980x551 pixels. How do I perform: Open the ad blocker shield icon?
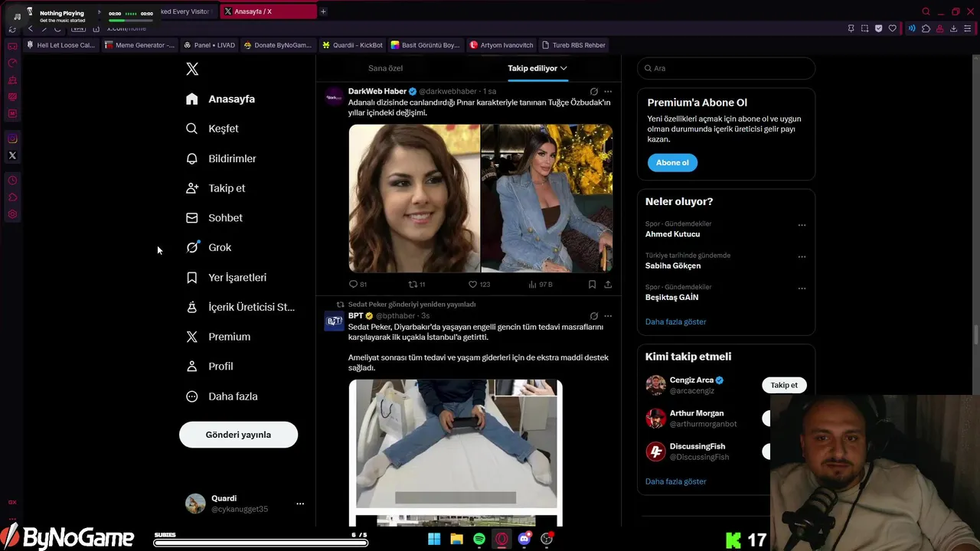pos(878,28)
